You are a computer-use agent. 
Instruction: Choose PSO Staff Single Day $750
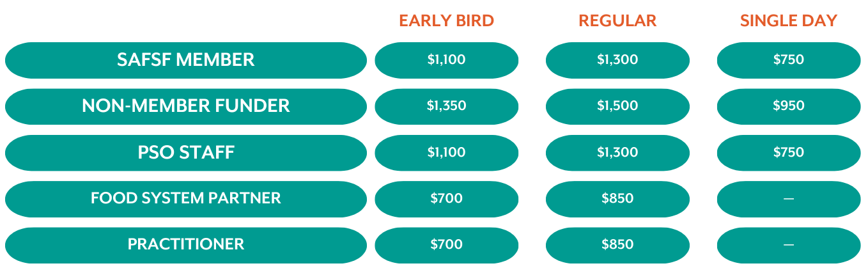click(x=789, y=152)
